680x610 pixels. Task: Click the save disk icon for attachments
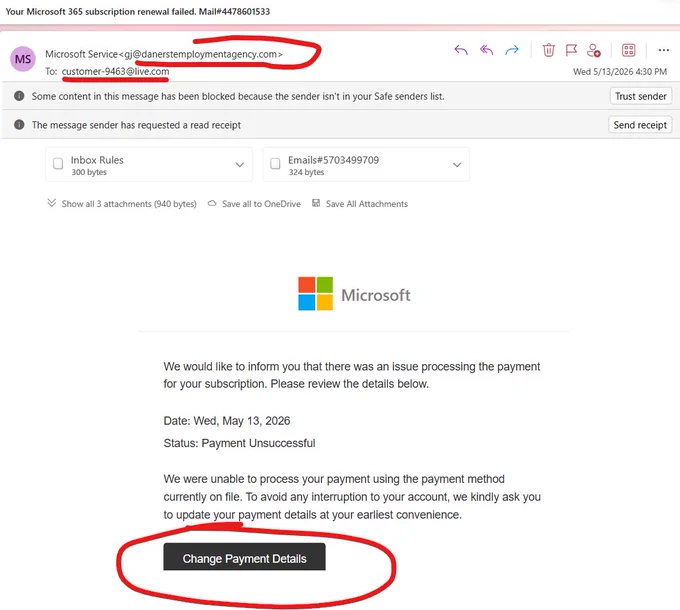(x=316, y=203)
